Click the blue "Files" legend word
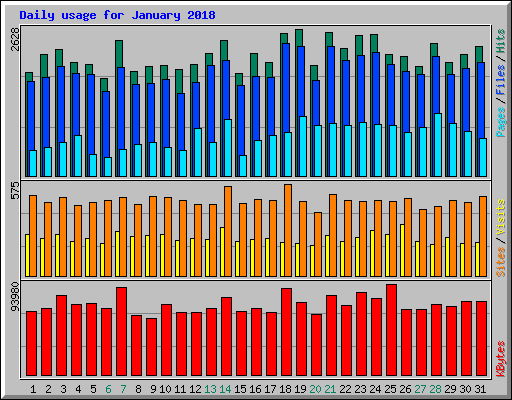 click(x=500, y=80)
